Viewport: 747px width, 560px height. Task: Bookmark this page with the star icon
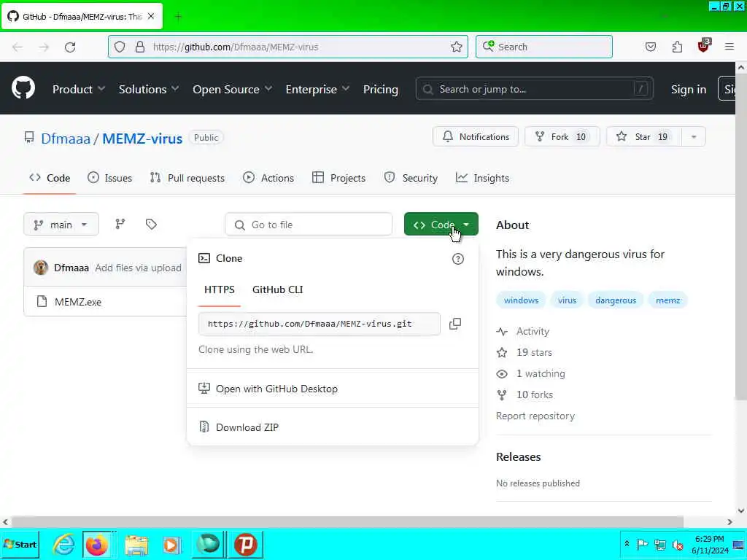click(456, 47)
